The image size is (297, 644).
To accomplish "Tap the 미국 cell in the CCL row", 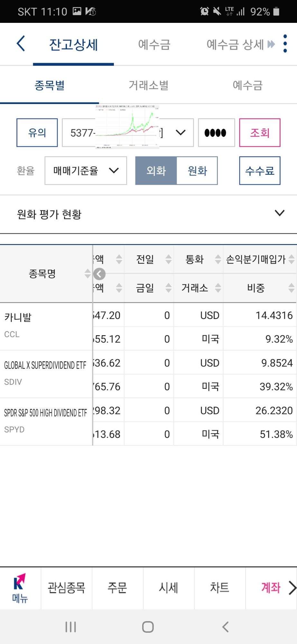I will coord(199,339).
